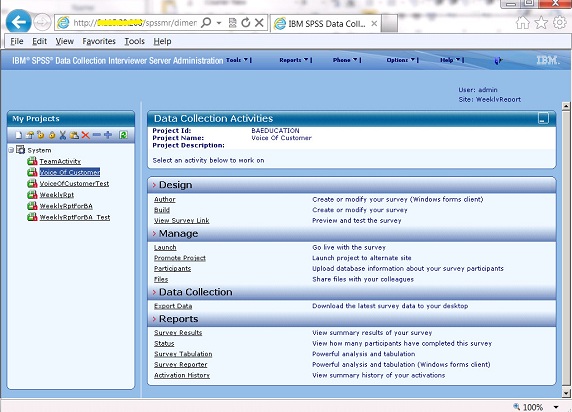The image size is (572, 412).
Task: Open the address bar dropdown arrow
Action: 219,23
